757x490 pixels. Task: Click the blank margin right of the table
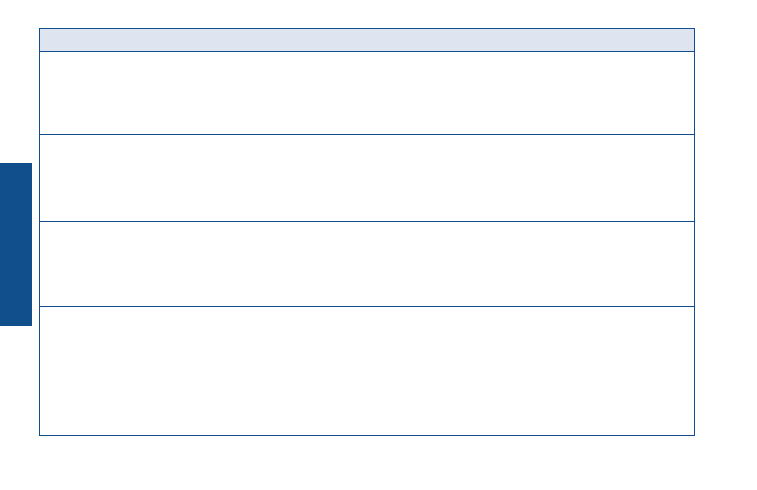click(x=726, y=232)
